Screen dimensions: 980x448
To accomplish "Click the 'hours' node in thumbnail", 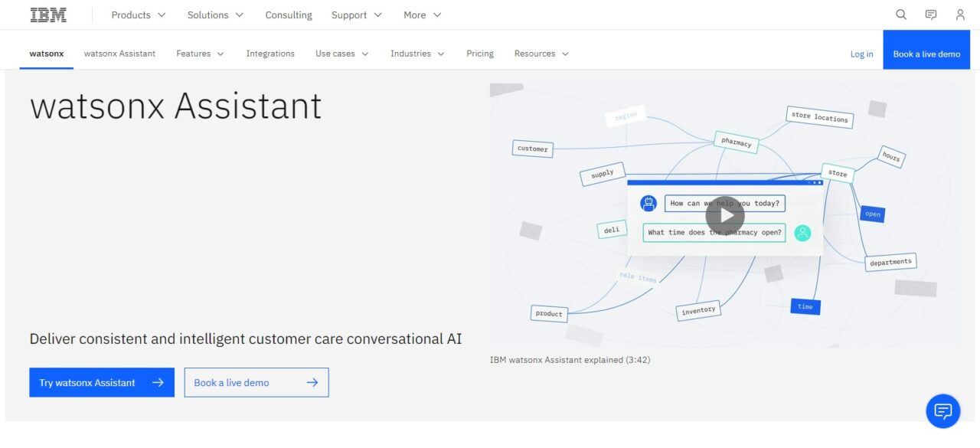I will 891,157.
